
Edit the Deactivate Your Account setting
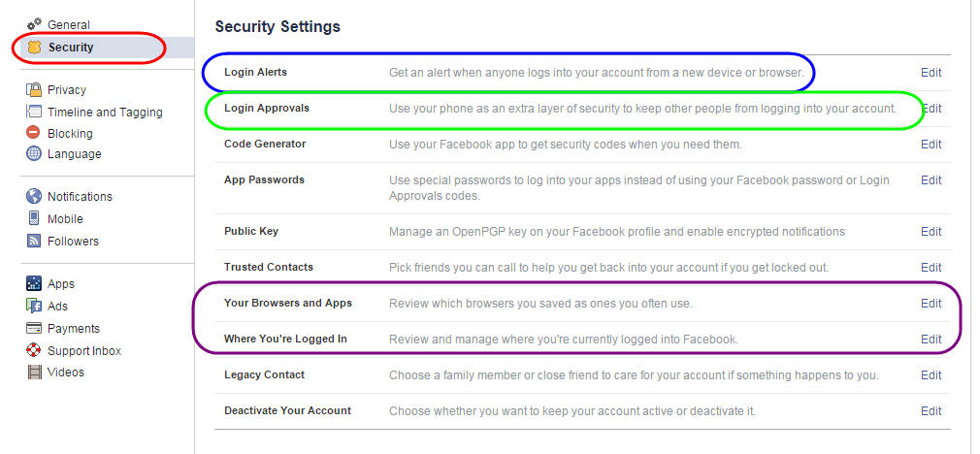[x=931, y=411]
